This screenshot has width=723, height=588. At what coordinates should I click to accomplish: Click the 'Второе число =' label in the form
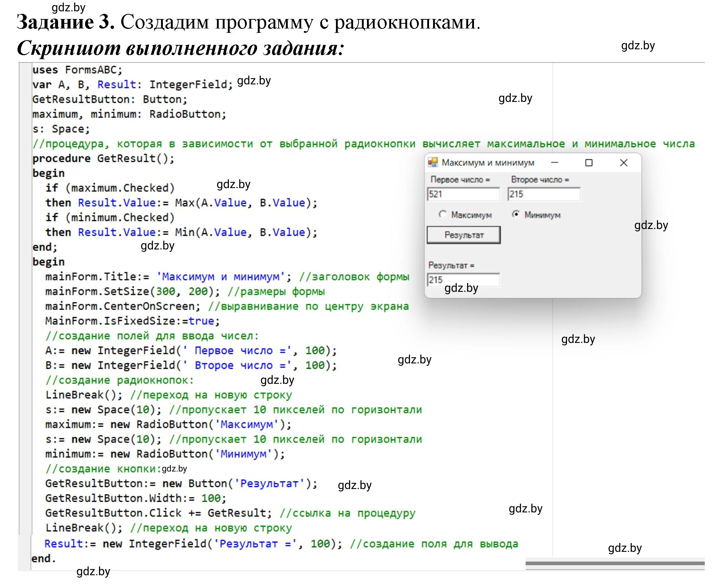540,180
